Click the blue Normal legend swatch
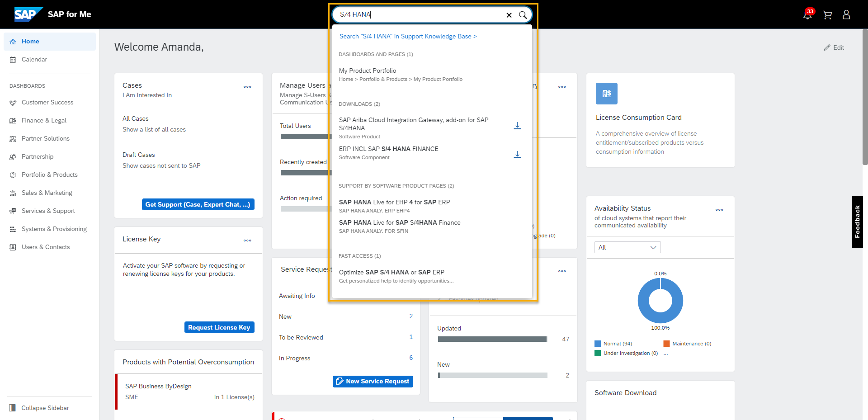 coord(598,344)
